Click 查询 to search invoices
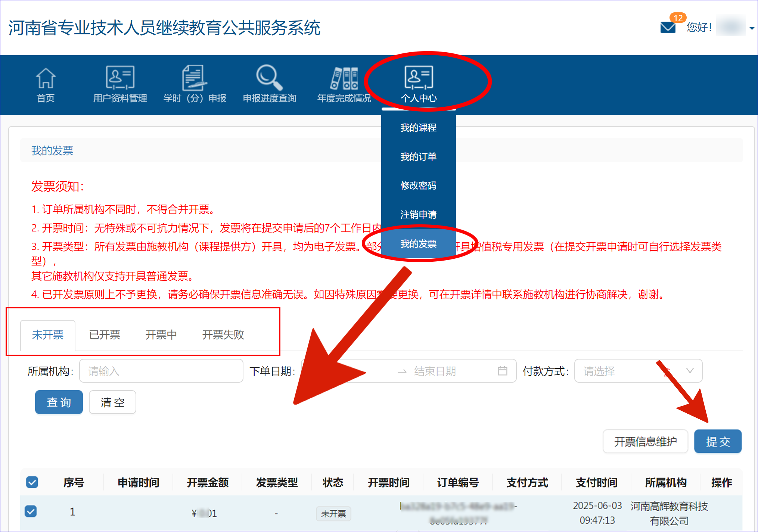Screen dimensions: 758x532 [59, 402]
